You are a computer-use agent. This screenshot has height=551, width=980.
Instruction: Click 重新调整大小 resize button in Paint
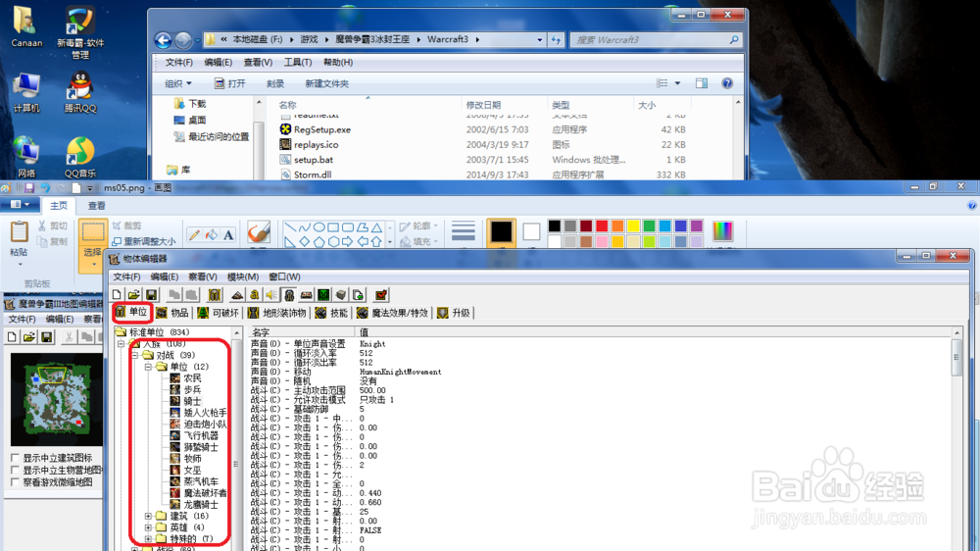click(144, 241)
